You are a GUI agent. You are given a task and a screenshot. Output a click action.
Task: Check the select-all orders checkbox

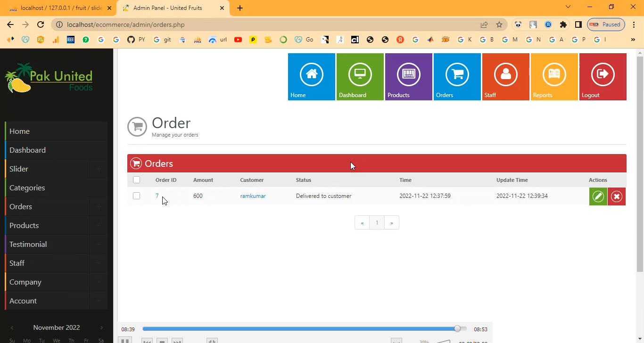[x=137, y=180]
